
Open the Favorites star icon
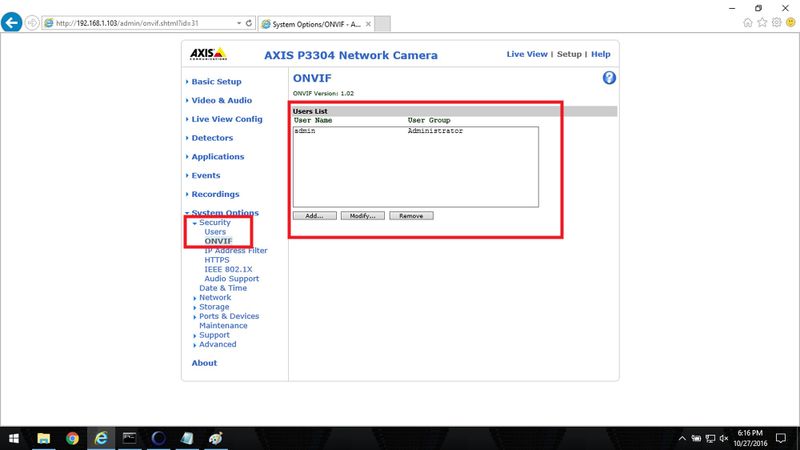click(762, 22)
